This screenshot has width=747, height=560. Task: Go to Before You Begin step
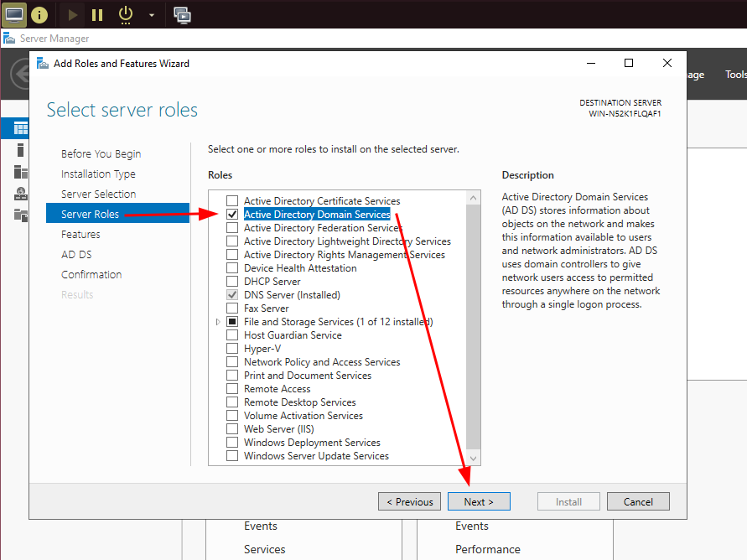coord(101,153)
